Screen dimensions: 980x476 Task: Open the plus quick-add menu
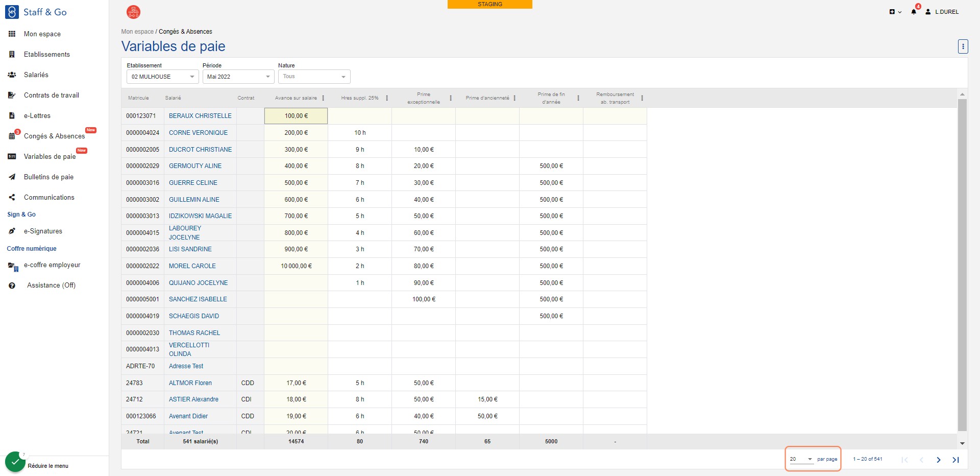(895, 12)
